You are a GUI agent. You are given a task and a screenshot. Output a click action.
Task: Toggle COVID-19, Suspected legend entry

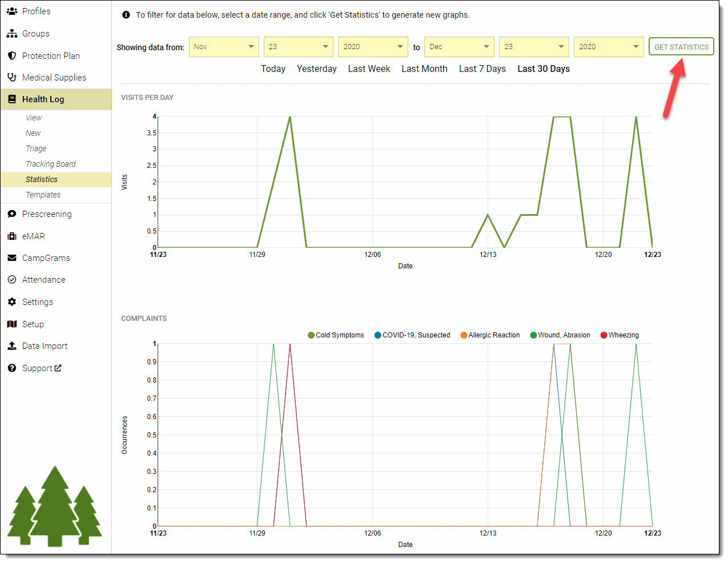(412, 335)
